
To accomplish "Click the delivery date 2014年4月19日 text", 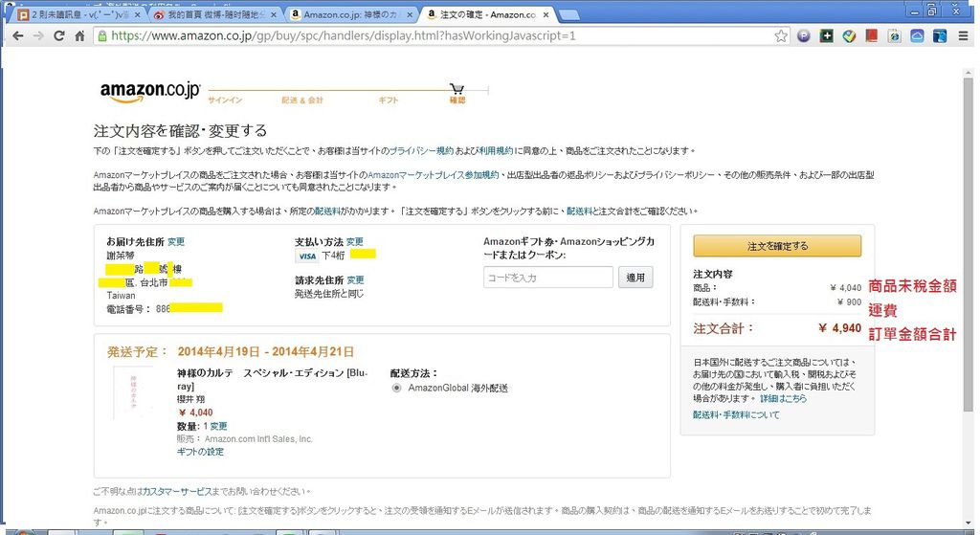I will tap(219, 352).
